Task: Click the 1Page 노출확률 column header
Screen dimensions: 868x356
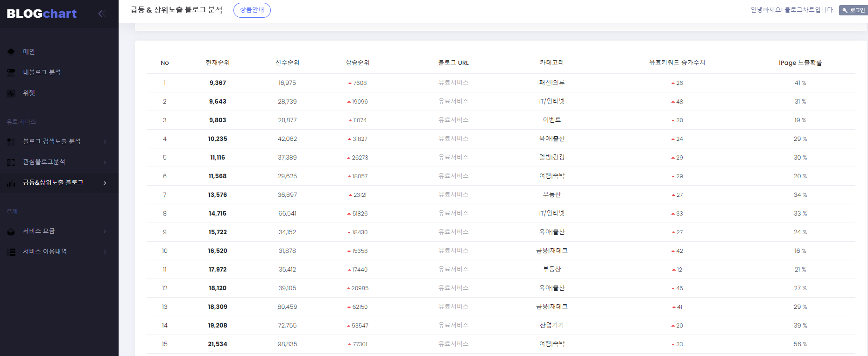Action: (x=800, y=63)
